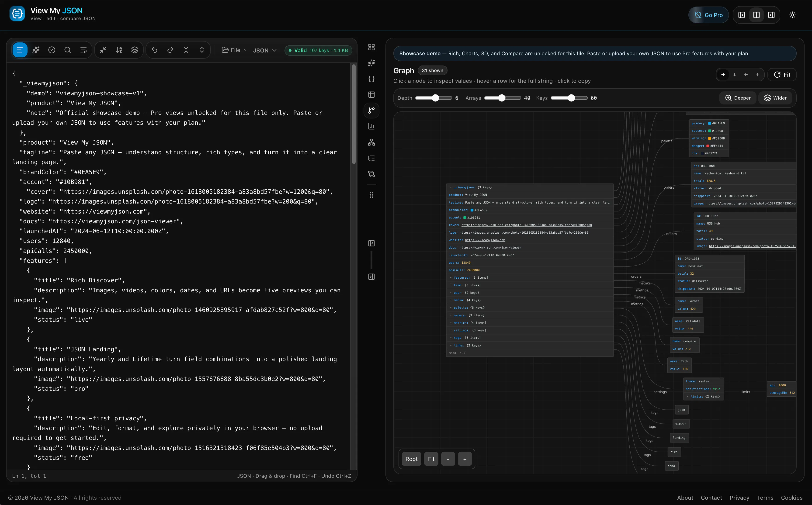Open the search magnifier in editor toolbar
This screenshot has height=505, width=812.
(67, 50)
